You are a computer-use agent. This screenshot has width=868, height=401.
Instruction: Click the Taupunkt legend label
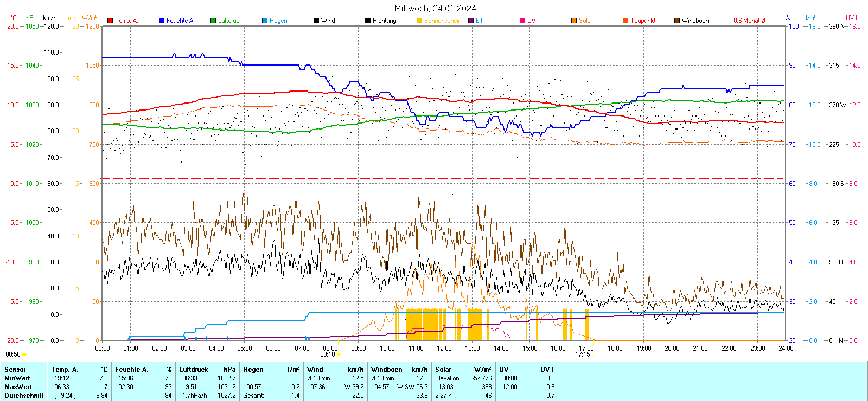[x=643, y=21]
